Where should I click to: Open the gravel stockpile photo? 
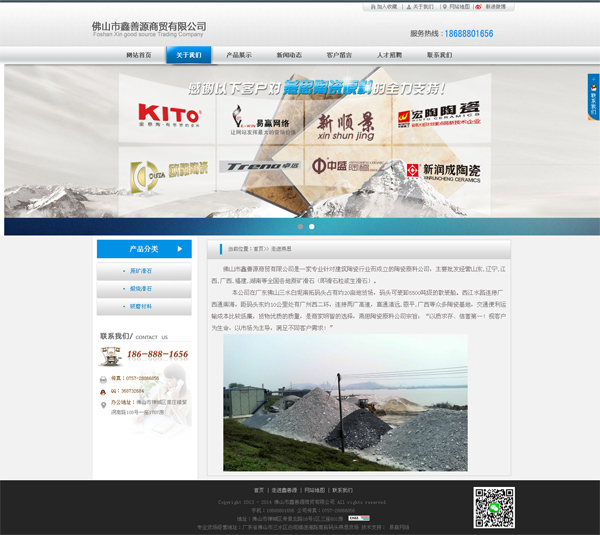coord(345,402)
